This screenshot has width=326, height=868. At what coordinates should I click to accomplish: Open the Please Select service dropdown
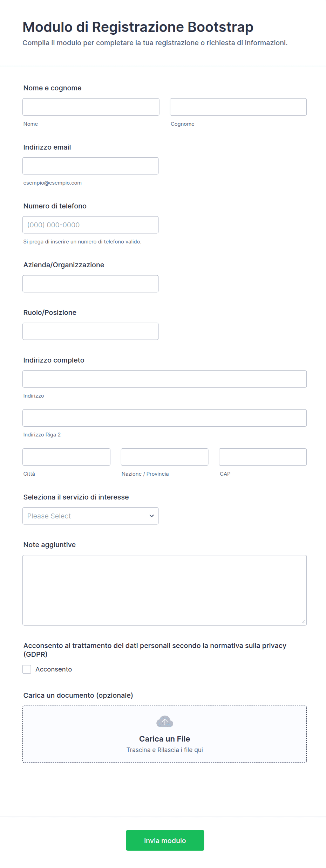pyautogui.click(x=90, y=516)
